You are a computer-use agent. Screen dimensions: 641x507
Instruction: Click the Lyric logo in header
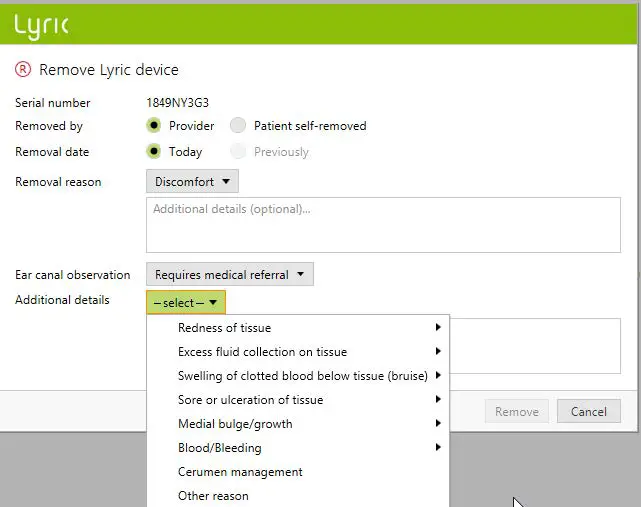41,26
